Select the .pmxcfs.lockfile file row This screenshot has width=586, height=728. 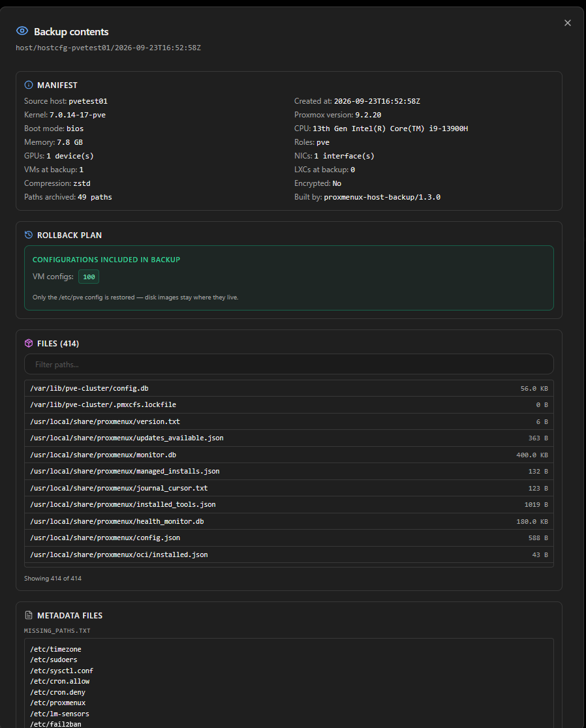click(x=289, y=405)
